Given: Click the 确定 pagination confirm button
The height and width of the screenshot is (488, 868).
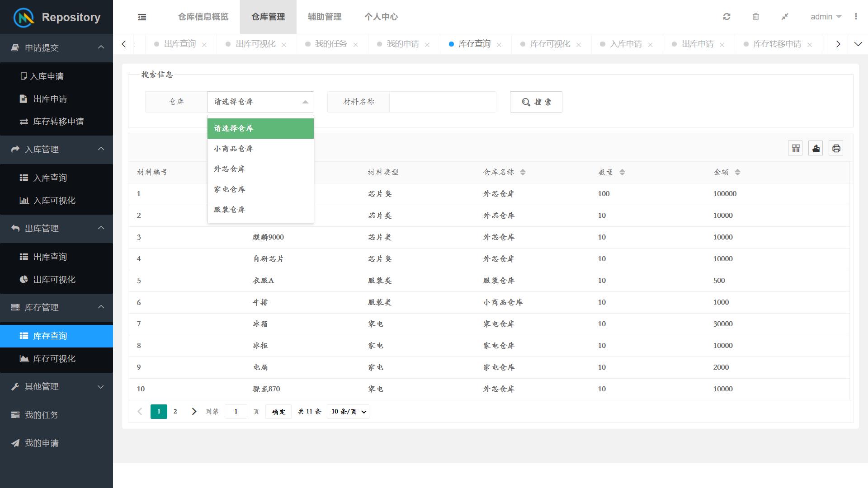Looking at the screenshot, I should (278, 412).
